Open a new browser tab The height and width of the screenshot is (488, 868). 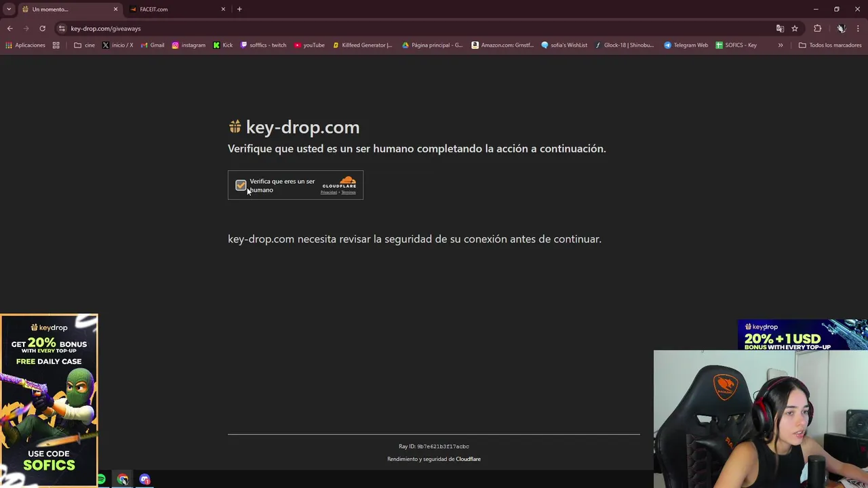pos(239,9)
